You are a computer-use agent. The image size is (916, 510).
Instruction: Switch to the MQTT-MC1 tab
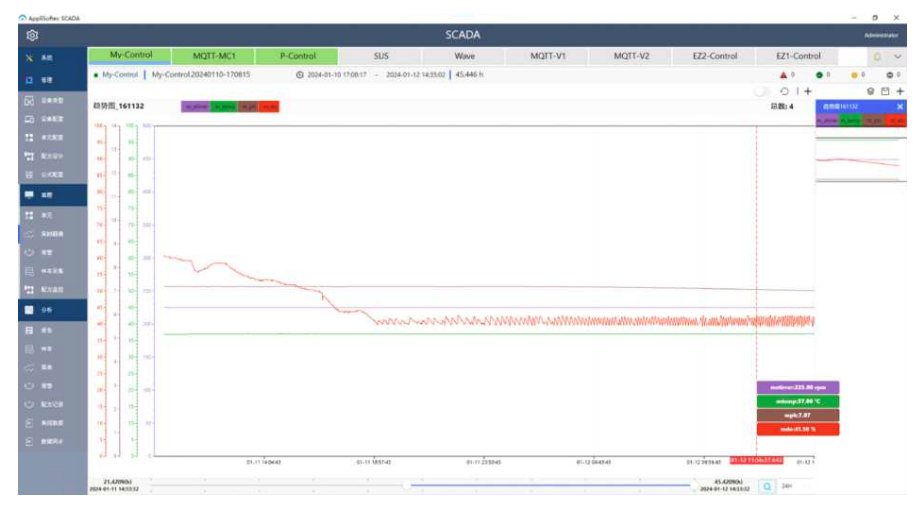point(213,56)
